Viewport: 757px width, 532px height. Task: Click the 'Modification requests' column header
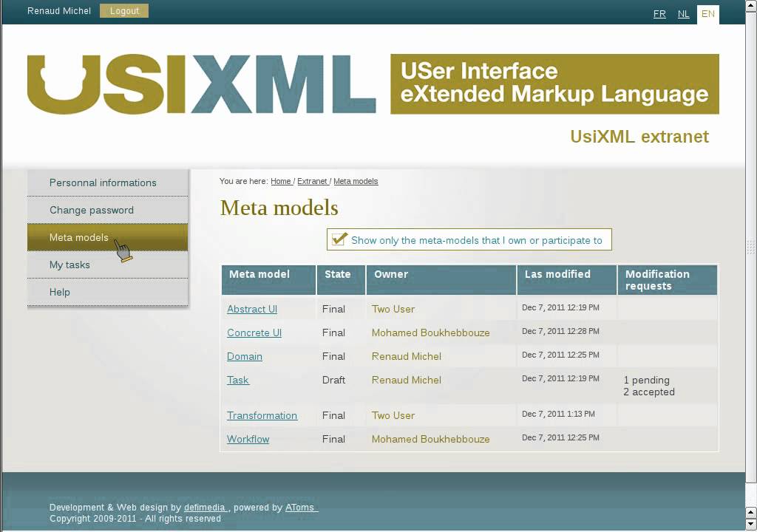668,279
